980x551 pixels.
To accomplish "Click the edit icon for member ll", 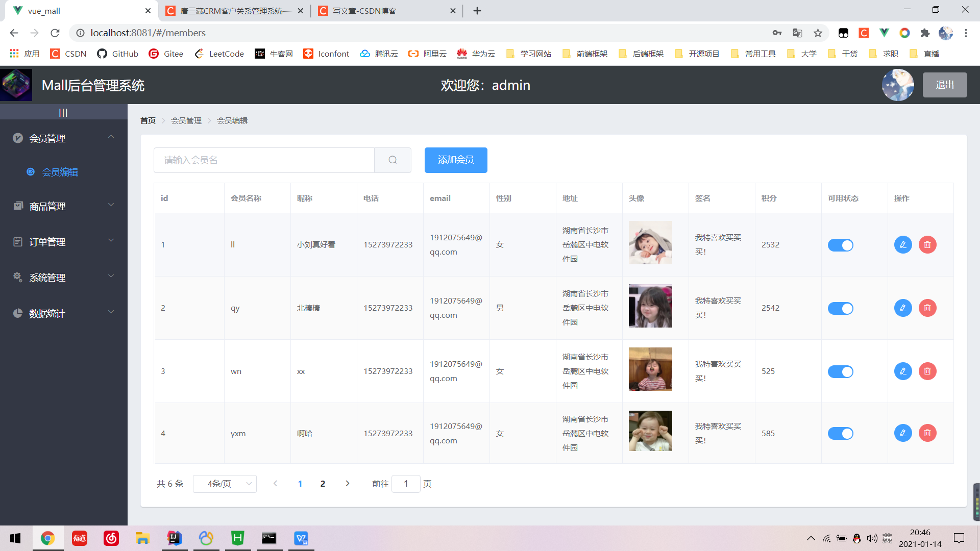I will click(902, 245).
